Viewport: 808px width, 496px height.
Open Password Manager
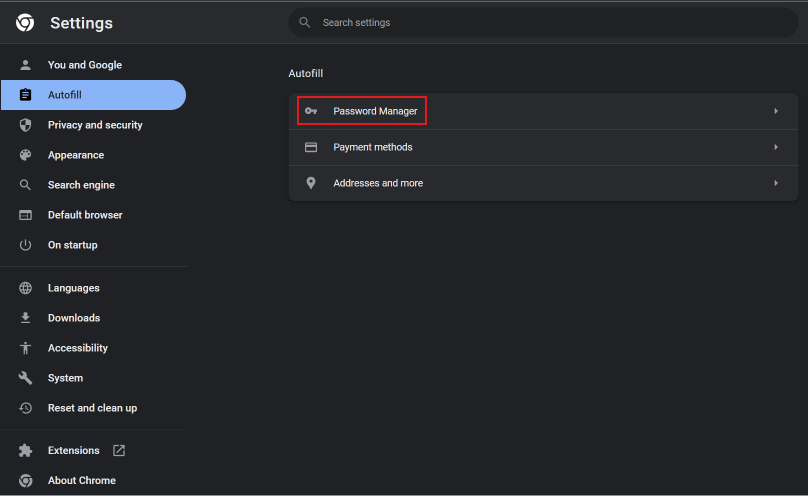point(543,111)
